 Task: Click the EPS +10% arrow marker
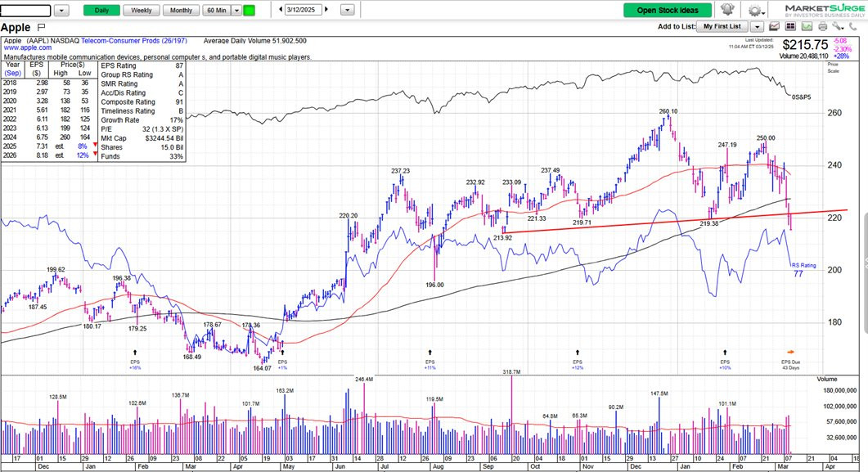coord(725,352)
